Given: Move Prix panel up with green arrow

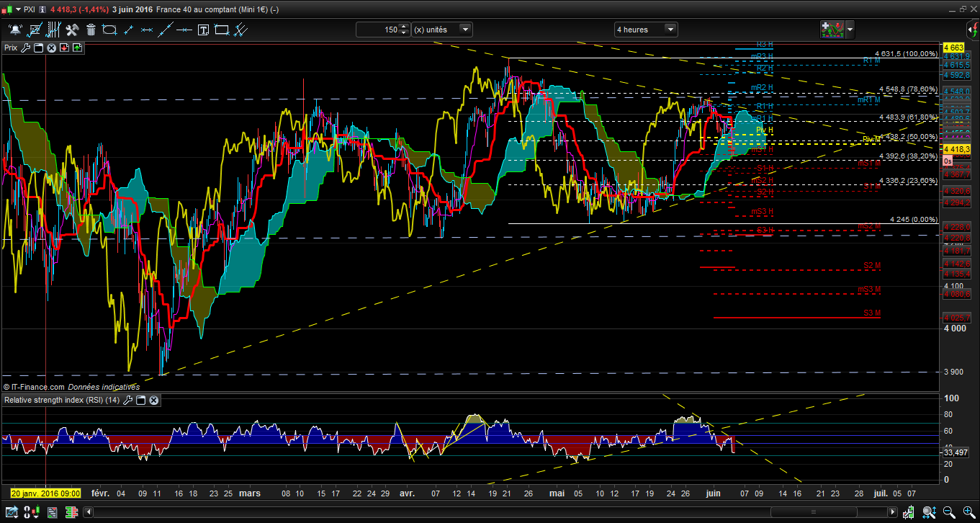Looking at the screenshot, I should 77,48.
